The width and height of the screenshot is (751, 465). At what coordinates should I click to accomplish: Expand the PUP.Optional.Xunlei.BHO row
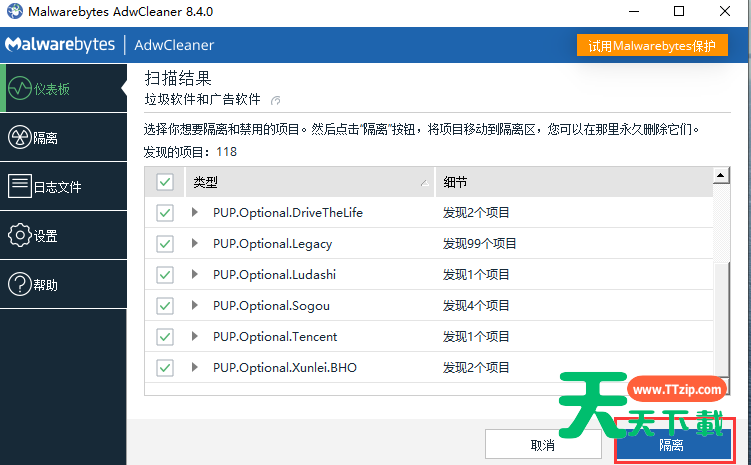coord(194,367)
